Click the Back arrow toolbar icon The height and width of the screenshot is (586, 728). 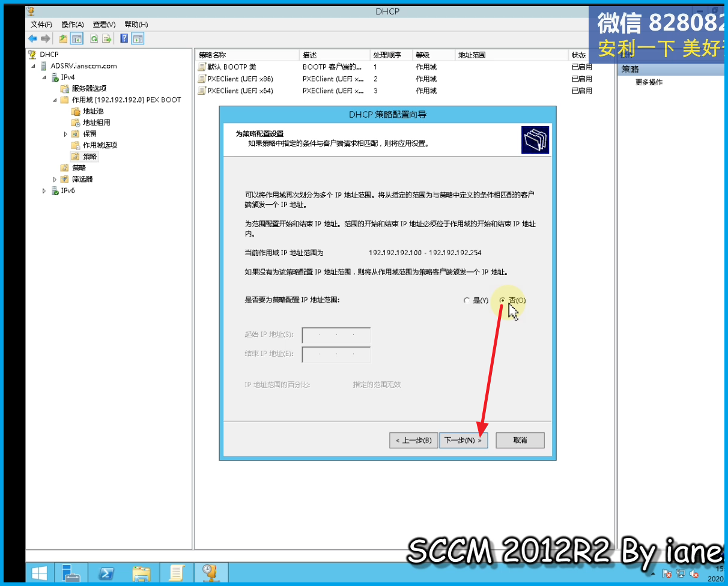(x=32, y=38)
